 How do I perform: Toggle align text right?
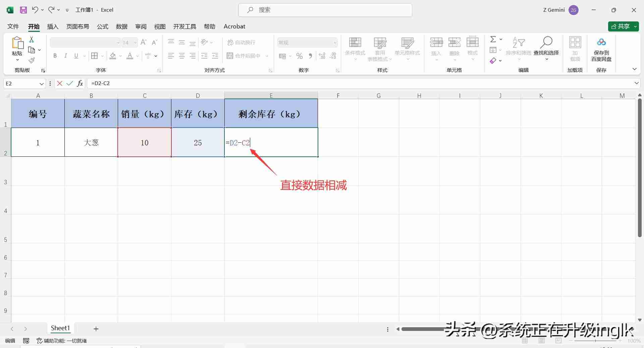click(x=193, y=56)
